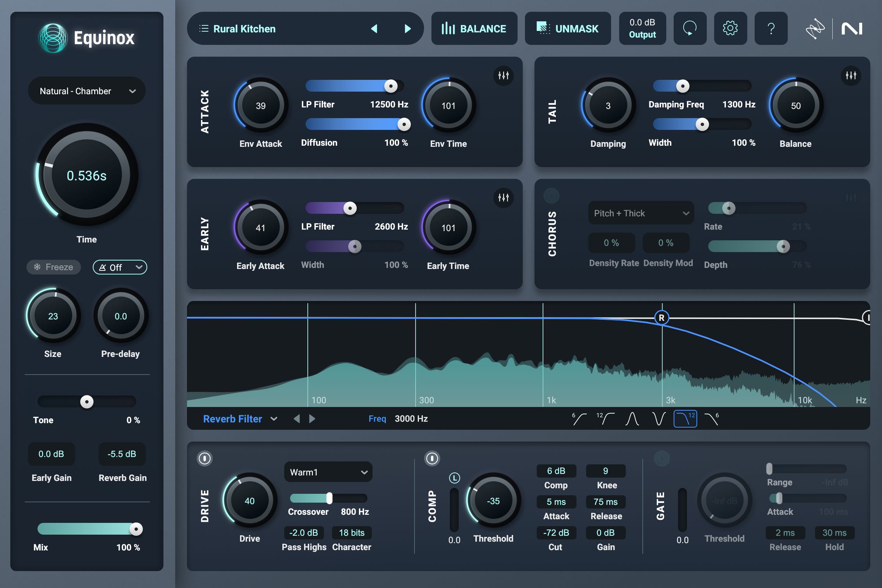
Task: Enable the Chorus section power button
Action: point(551,195)
